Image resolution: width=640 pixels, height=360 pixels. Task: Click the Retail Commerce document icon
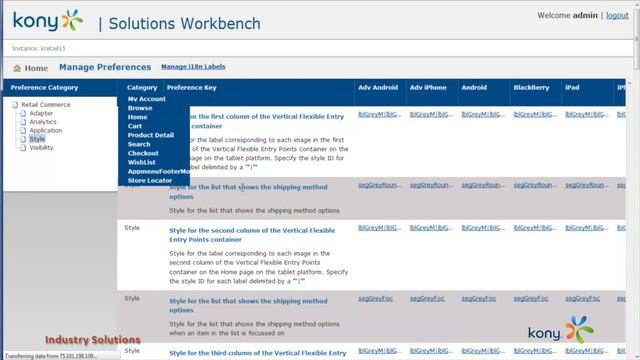pos(15,105)
